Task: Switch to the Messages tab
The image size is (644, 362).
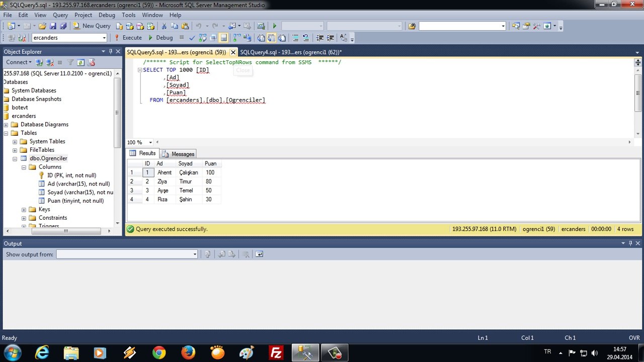Action: tap(179, 154)
